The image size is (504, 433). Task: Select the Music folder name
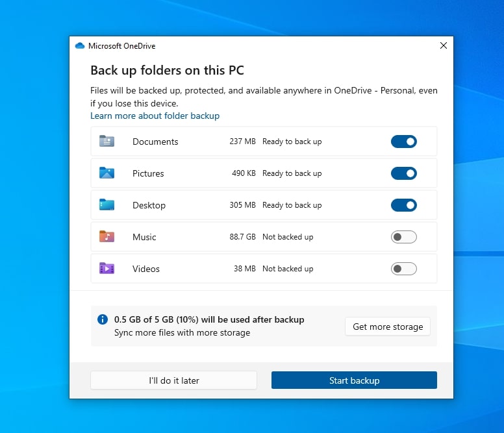[144, 237]
